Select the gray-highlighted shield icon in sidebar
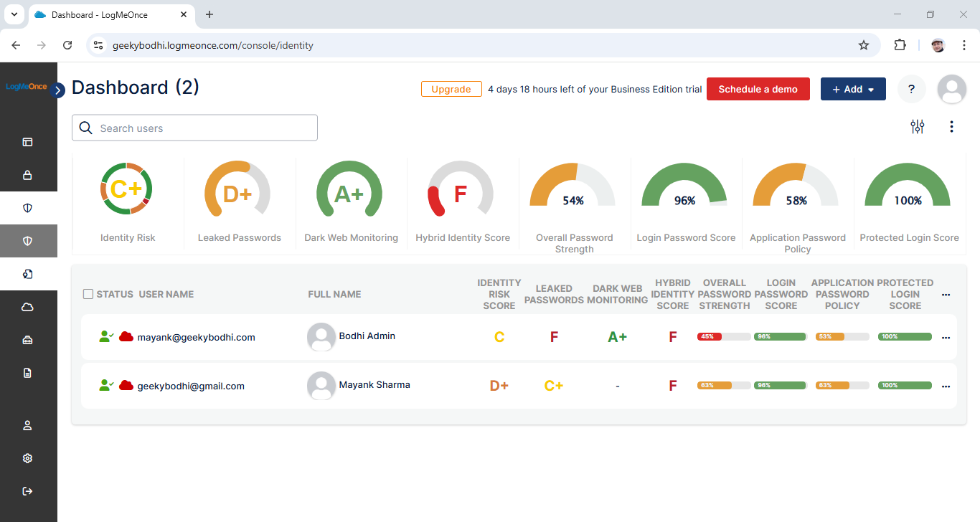 [28, 241]
